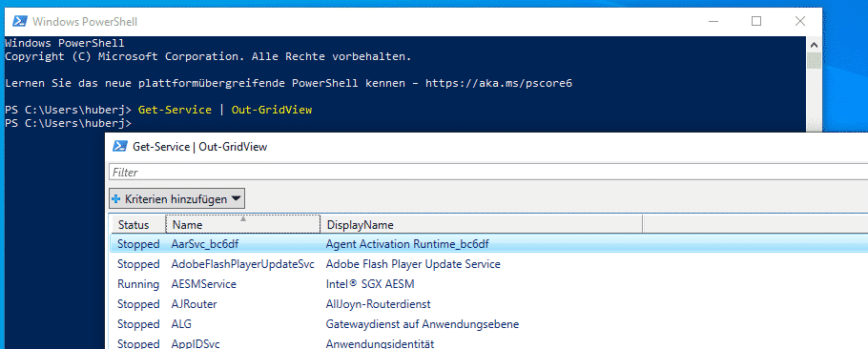Click Running status of AESMService
The width and height of the screenshot is (868, 349).
click(x=138, y=284)
